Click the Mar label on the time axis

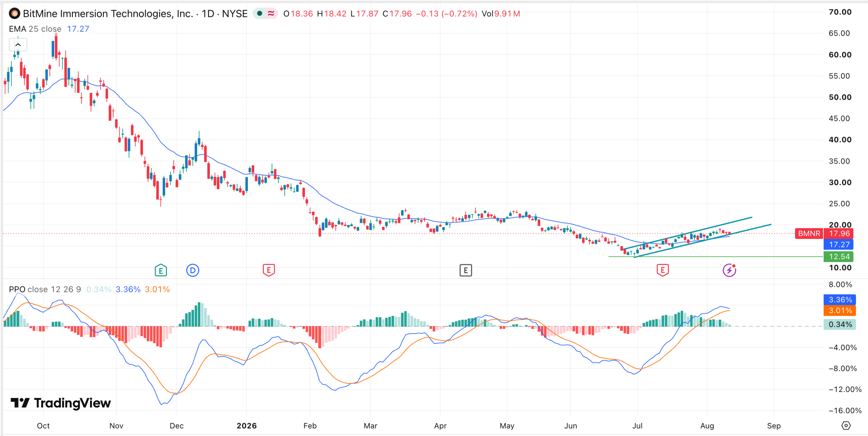coord(370,425)
